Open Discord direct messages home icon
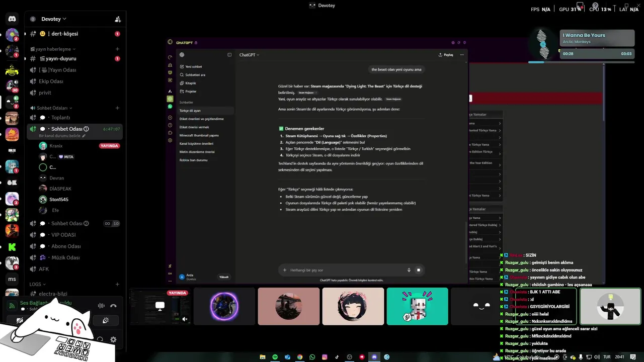This screenshot has height=362, width=644. pyautogui.click(x=12, y=19)
